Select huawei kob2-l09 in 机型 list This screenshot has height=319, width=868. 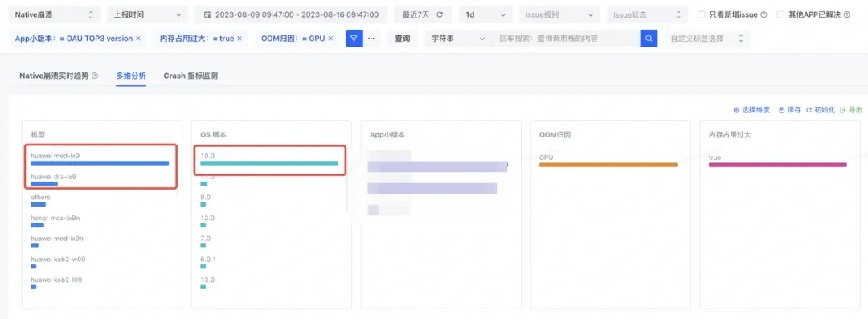pyautogui.click(x=57, y=280)
